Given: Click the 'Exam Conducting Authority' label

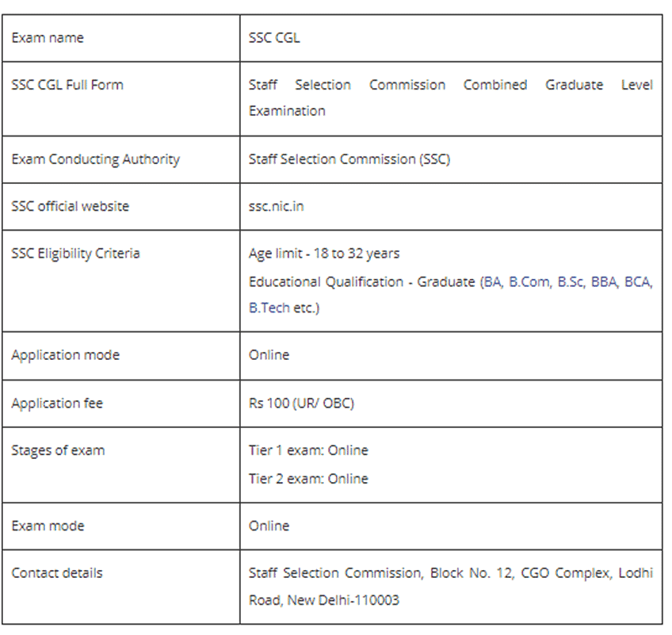Looking at the screenshot, I should (95, 159).
